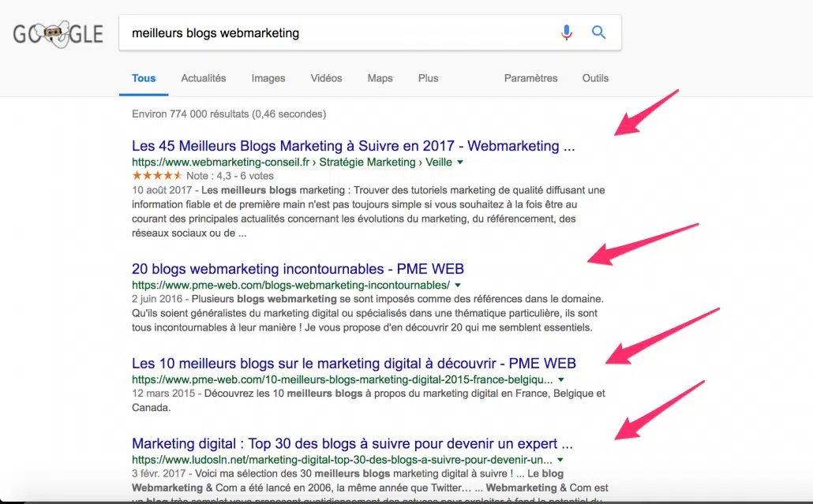Expand dropdown arrow beside blogs-webmarketing-incontournables URL
The height and width of the screenshot is (504, 813).
click(457, 285)
